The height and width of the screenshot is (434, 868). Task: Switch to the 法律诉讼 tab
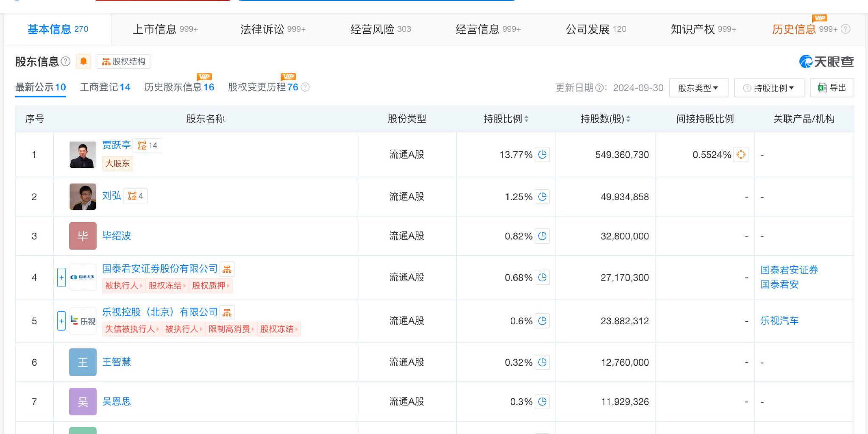pyautogui.click(x=273, y=29)
